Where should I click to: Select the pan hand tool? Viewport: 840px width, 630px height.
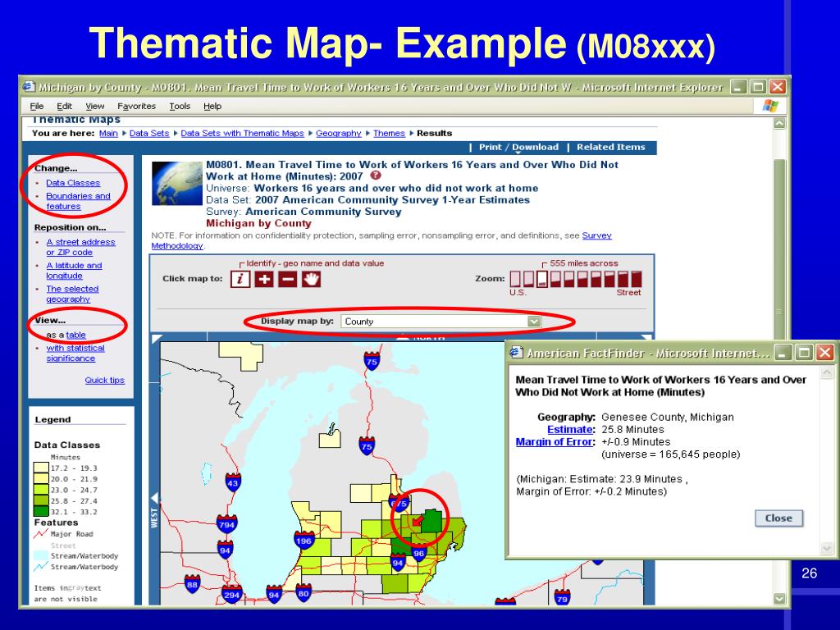pyautogui.click(x=311, y=279)
